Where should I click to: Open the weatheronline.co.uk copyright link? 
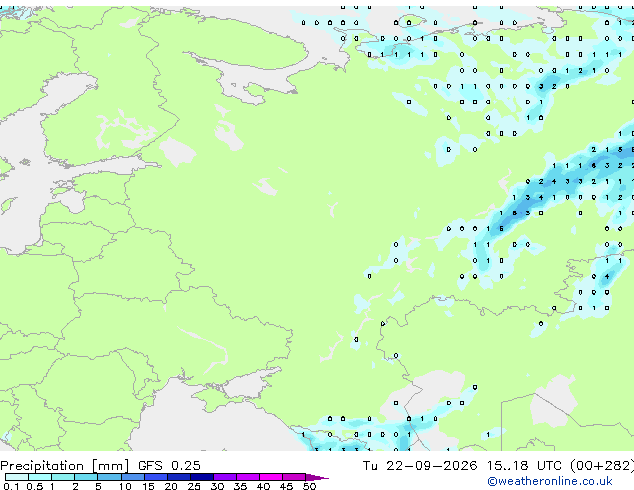point(550,481)
